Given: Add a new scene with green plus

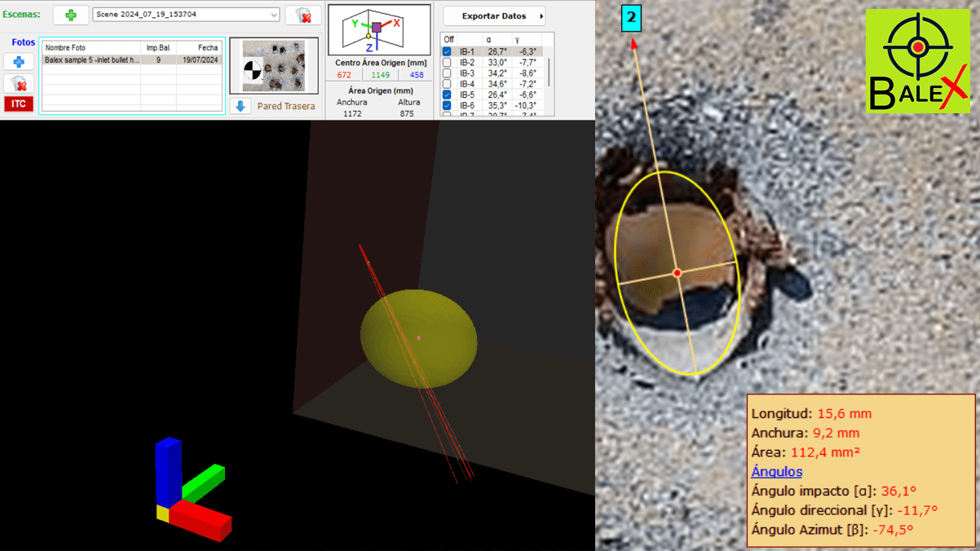Looking at the screenshot, I should (71, 15).
